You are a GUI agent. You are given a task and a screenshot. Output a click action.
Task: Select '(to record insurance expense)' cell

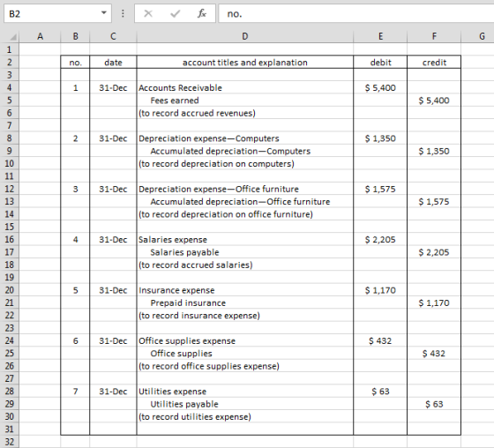click(245, 316)
